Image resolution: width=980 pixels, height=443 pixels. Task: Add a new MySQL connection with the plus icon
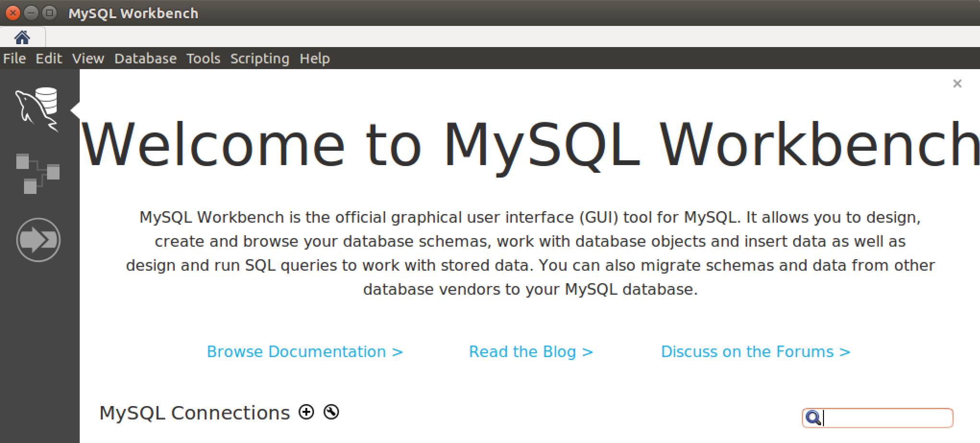pos(306,412)
